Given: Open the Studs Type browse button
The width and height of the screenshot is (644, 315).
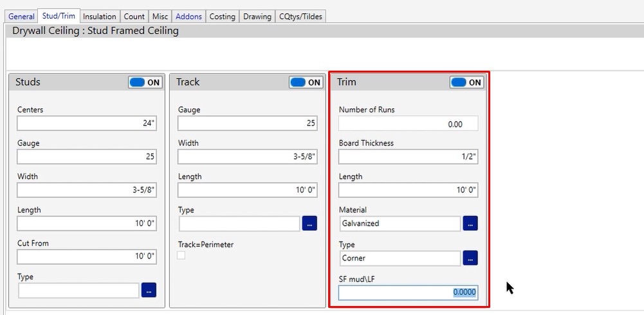Looking at the screenshot, I should (149, 291).
